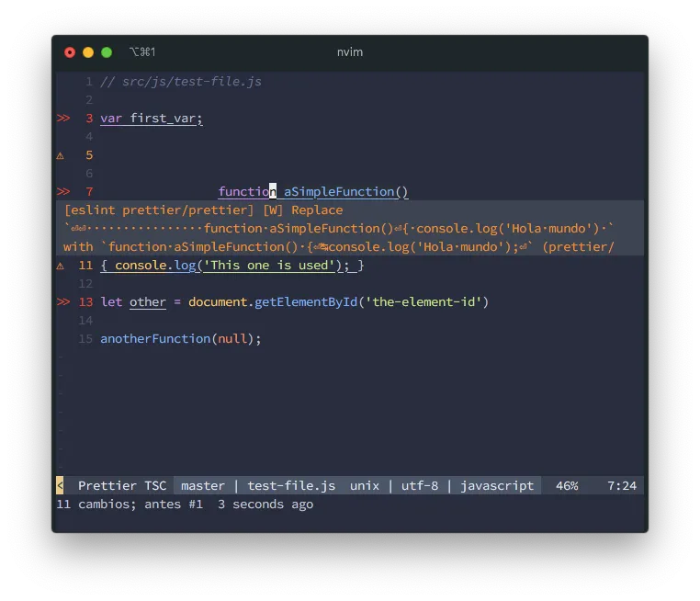
Task: Click 'aSimpleFunction()' on line 7
Action: [346, 192]
